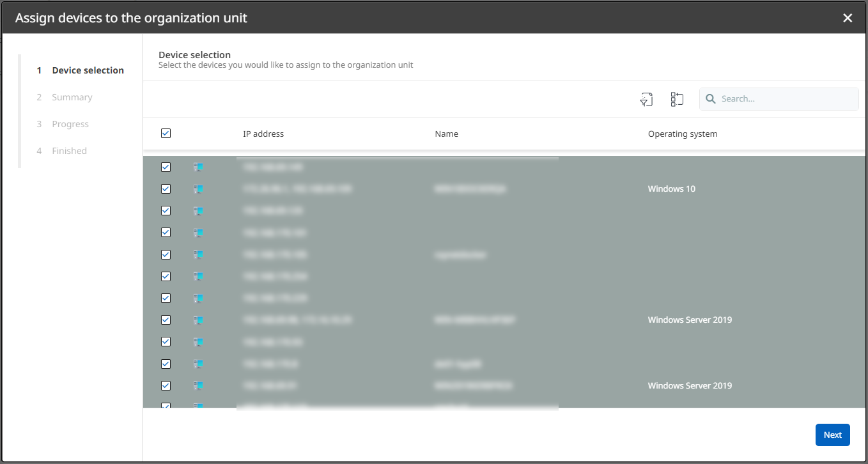Select the Windows 10 cell
This screenshot has width=868, height=464.
(x=672, y=189)
